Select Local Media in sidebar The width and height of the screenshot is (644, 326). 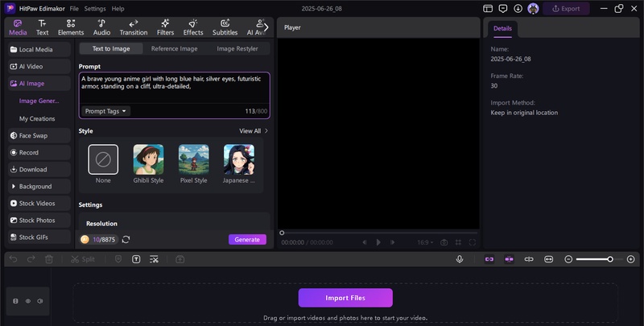coord(39,49)
